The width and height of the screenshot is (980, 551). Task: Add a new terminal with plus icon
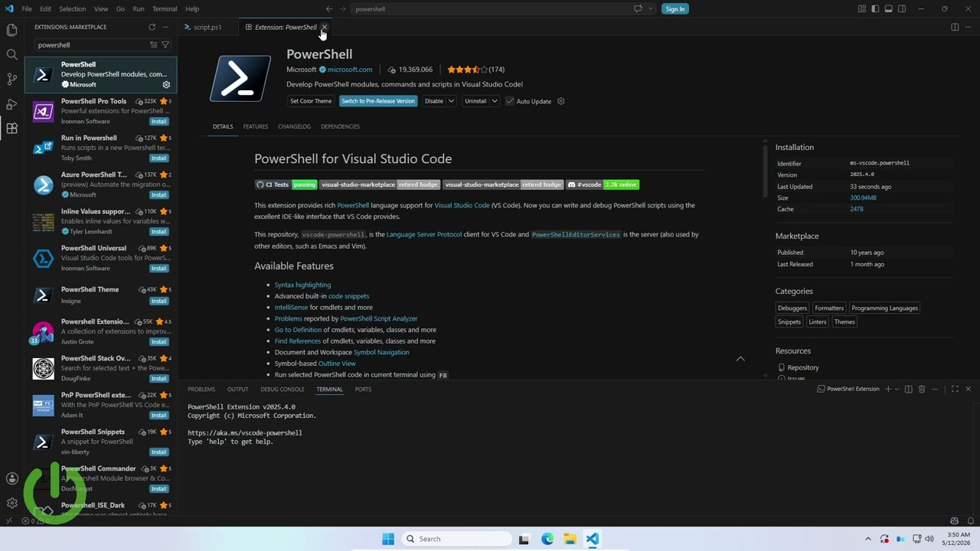pyautogui.click(x=888, y=389)
